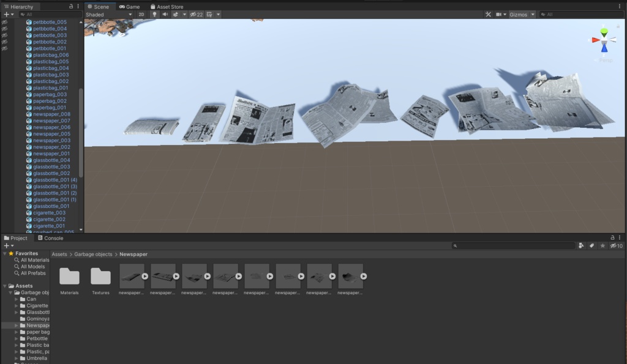Image resolution: width=627 pixels, height=364 pixels.
Task: Toggle scene audio with the speaker icon
Action: (166, 15)
